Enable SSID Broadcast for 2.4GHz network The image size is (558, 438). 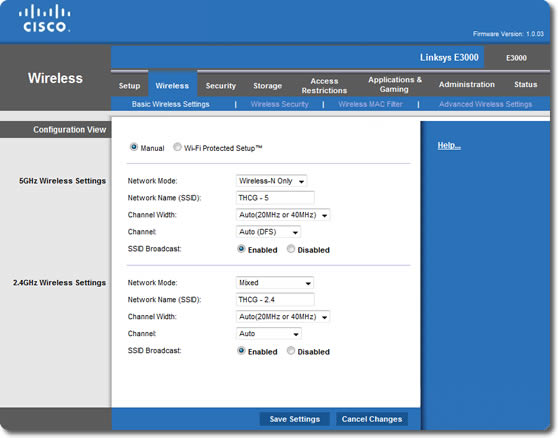coord(241,351)
